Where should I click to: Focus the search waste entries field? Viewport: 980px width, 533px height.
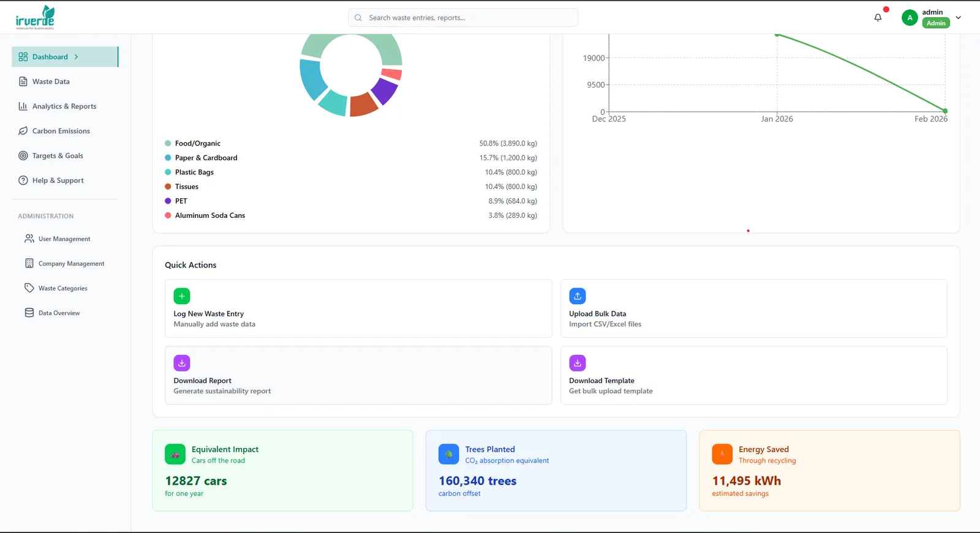pyautogui.click(x=463, y=18)
